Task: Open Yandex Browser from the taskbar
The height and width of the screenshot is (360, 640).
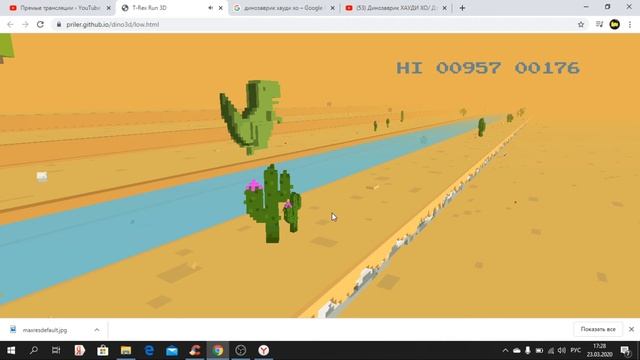Action: point(264,350)
